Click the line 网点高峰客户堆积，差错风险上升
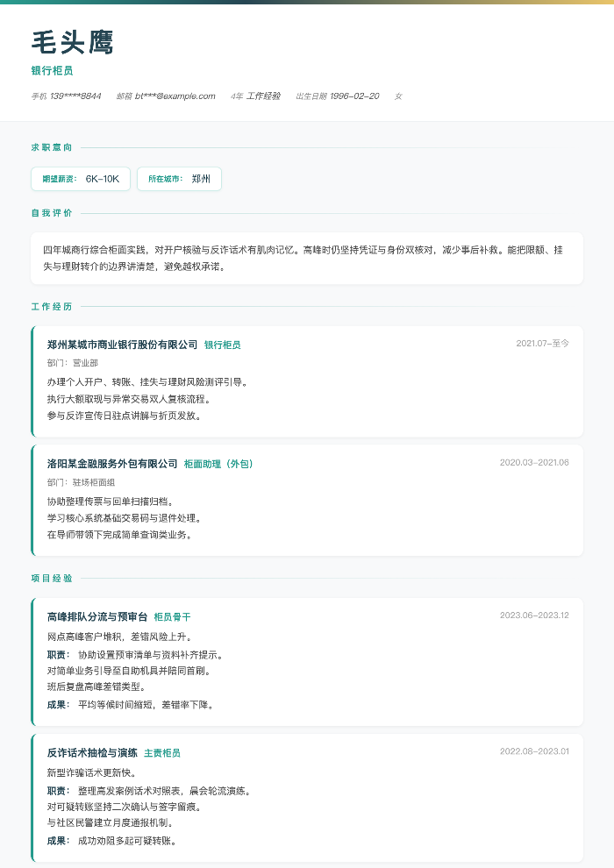 click(x=119, y=637)
